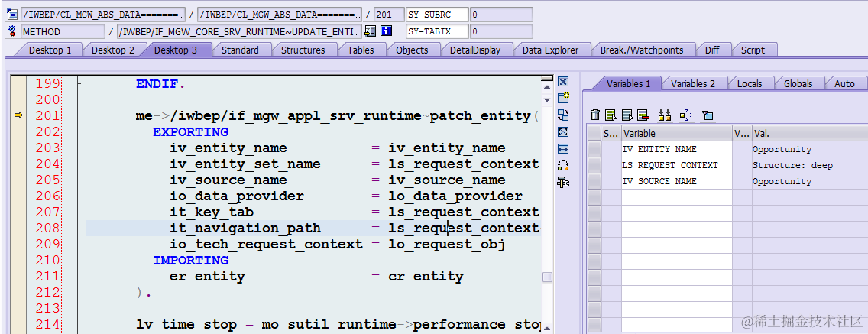
Task: Click the SY-TABIX field in the header
Action: [x=437, y=31]
